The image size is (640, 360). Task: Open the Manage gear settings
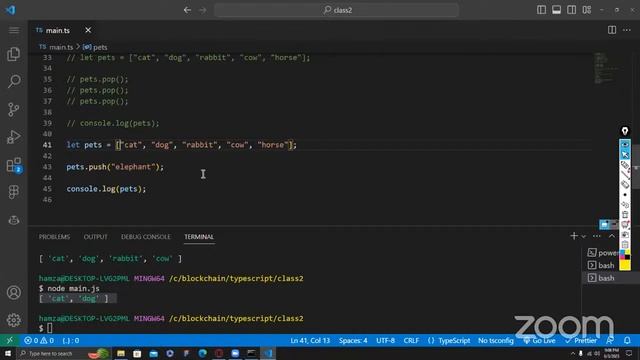(13, 320)
